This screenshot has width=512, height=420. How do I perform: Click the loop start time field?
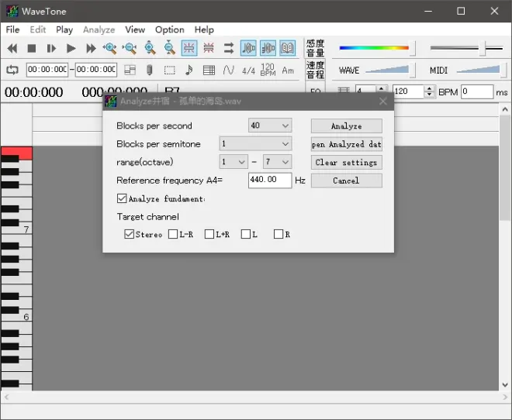point(47,70)
